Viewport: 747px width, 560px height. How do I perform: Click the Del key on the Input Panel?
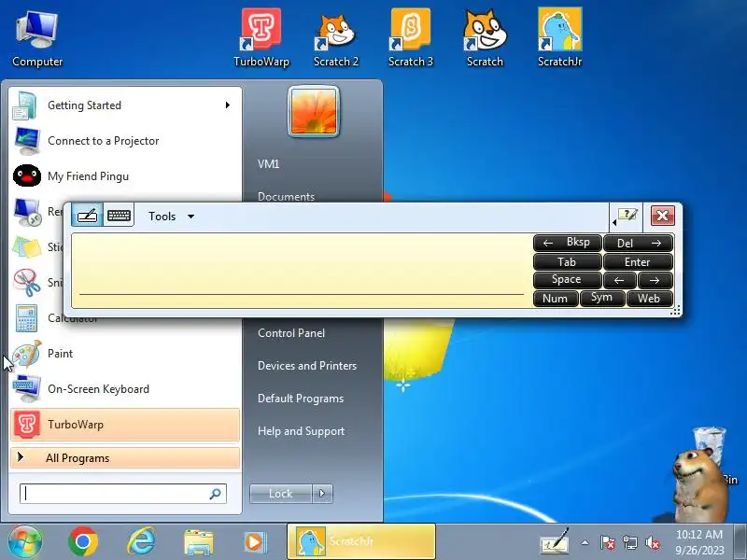pyautogui.click(x=638, y=243)
